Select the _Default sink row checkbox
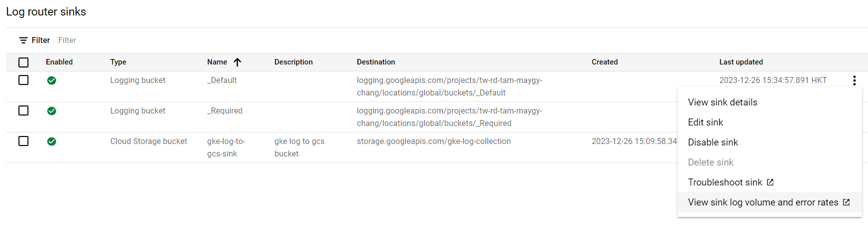 point(23,80)
